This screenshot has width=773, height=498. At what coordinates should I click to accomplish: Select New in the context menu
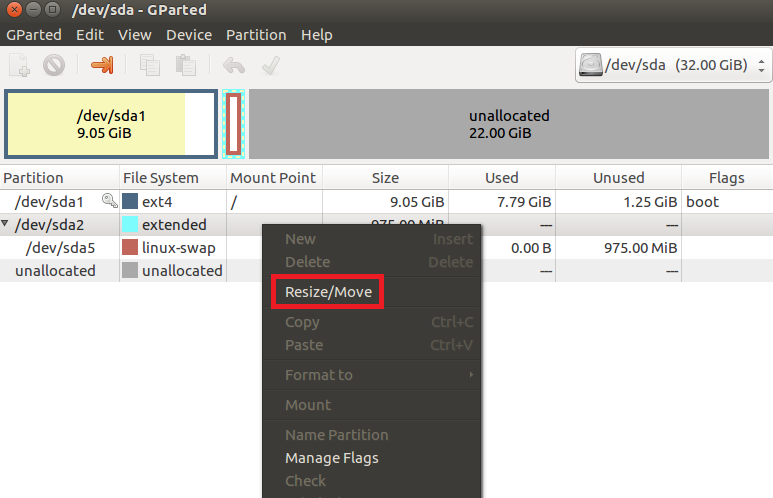tap(372, 239)
